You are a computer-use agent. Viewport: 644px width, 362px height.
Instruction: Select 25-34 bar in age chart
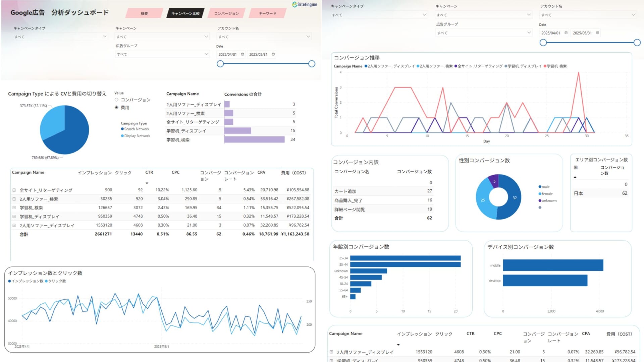tap(405, 258)
